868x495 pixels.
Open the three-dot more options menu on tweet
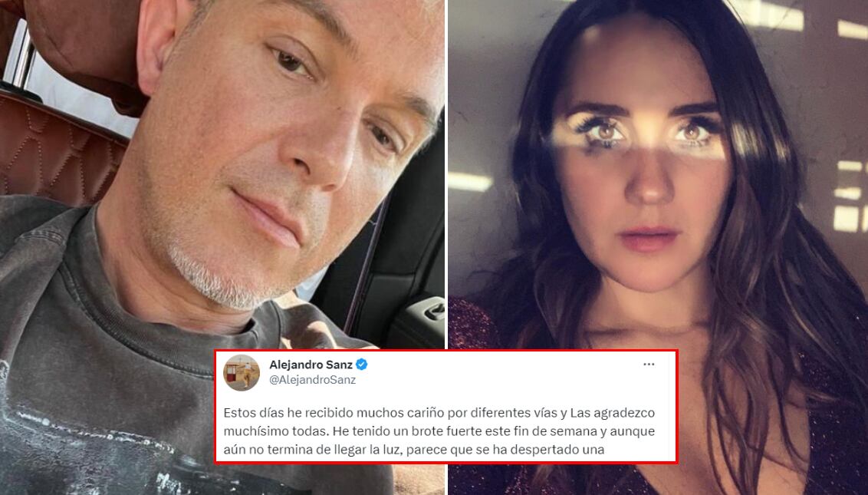tap(649, 365)
